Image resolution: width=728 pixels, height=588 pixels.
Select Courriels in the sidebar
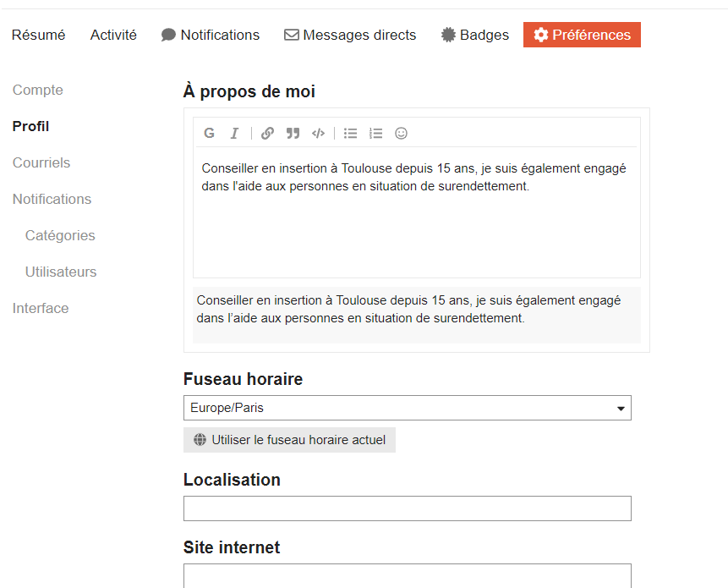pyautogui.click(x=41, y=162)
